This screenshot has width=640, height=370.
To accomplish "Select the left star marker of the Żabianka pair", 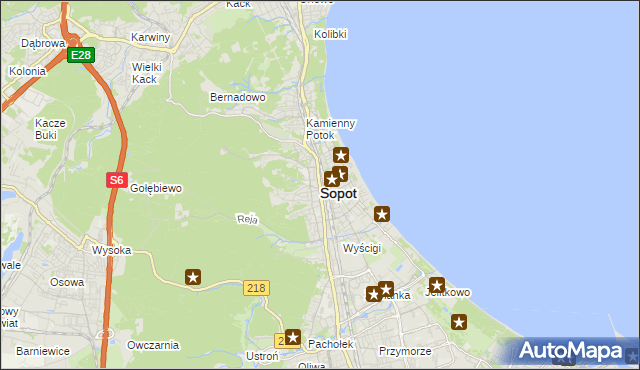I will 373,294.
